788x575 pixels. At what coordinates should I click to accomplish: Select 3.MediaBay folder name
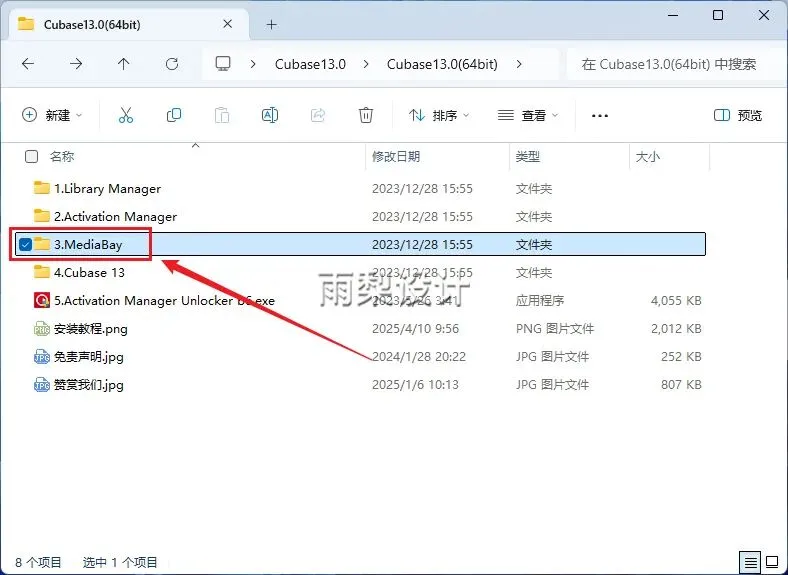tap(88, 245)
